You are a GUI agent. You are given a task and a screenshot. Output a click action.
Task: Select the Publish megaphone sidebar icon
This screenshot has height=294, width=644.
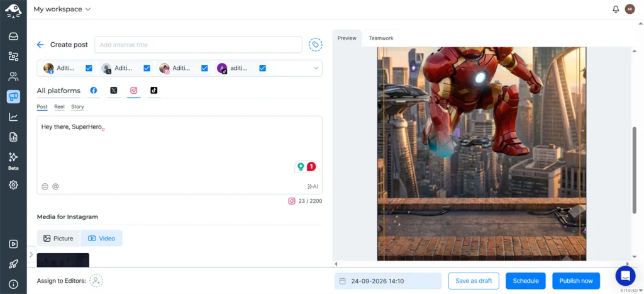[x=13, y=96]
